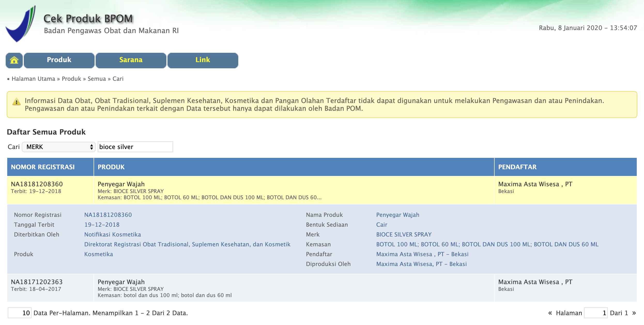Open the Produk menu tab
The height and width of the screenshot is (325, 644).
(x=59, y=60)
